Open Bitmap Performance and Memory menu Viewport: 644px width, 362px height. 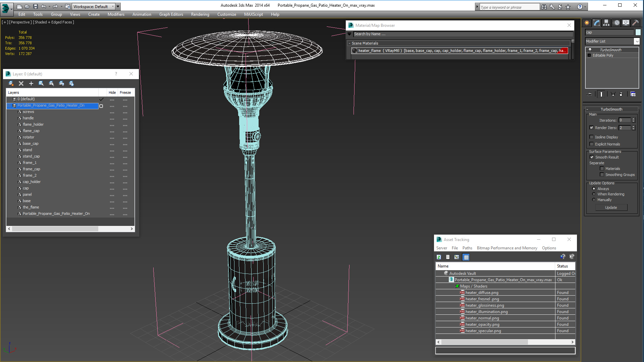pyautogui.click(x=507, y=248)
